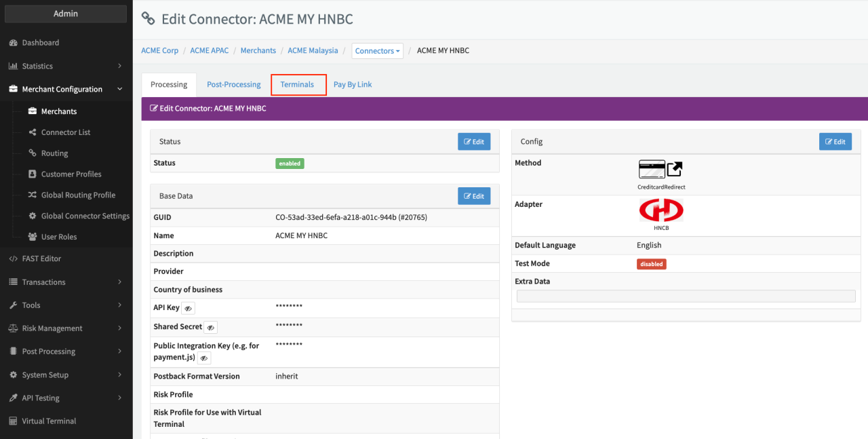Click the Global Connector Settings gear icon
Viewport: 868px width, 439px height.
click(33, 216)
